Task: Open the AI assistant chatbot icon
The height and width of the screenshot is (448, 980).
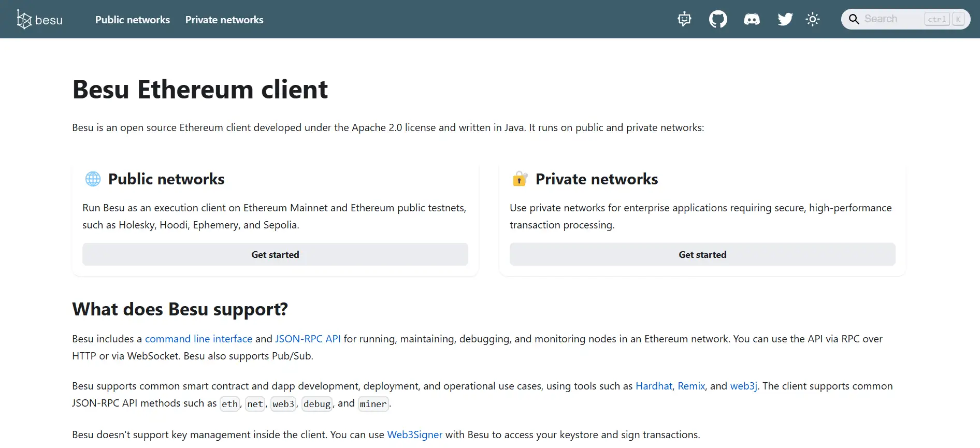Action: coord(684,19)
